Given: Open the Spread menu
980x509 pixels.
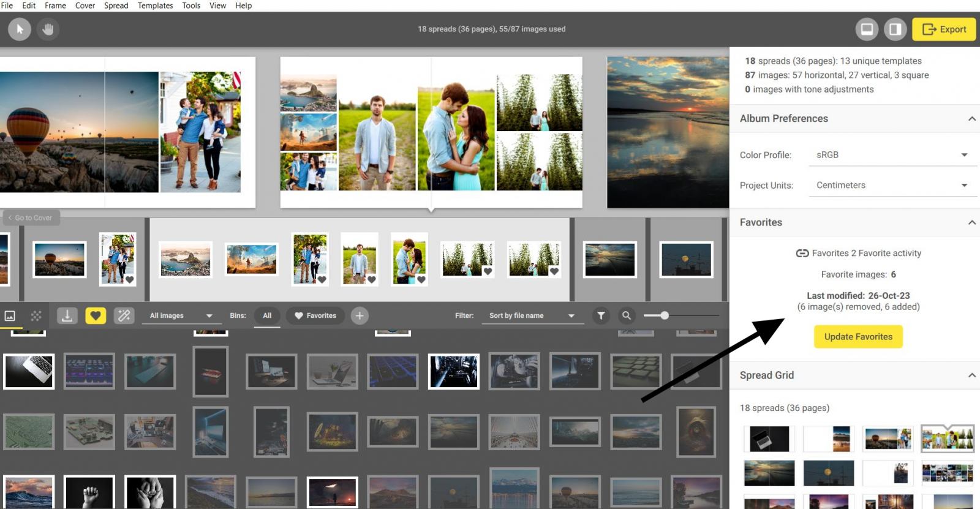Looking at the screenshot, I should (x=116, y=6).
